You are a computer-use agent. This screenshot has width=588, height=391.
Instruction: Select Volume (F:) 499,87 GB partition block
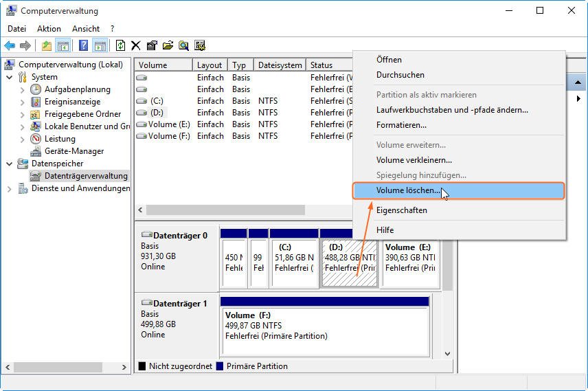[x=325, y=331]
